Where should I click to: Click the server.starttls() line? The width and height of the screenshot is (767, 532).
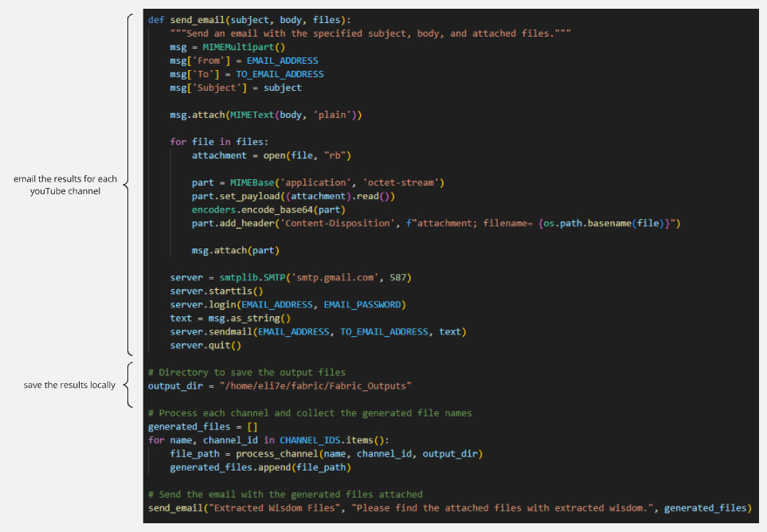click(216, 291)
